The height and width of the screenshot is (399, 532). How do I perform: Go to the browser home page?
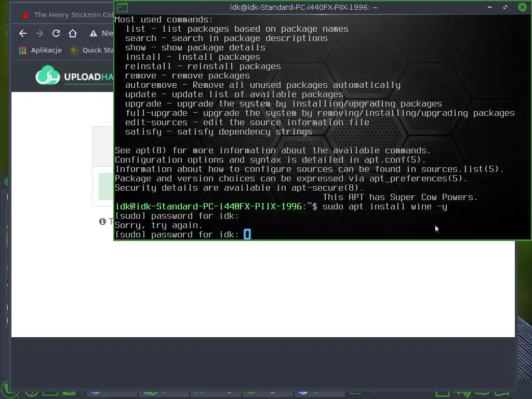(73, 33)
